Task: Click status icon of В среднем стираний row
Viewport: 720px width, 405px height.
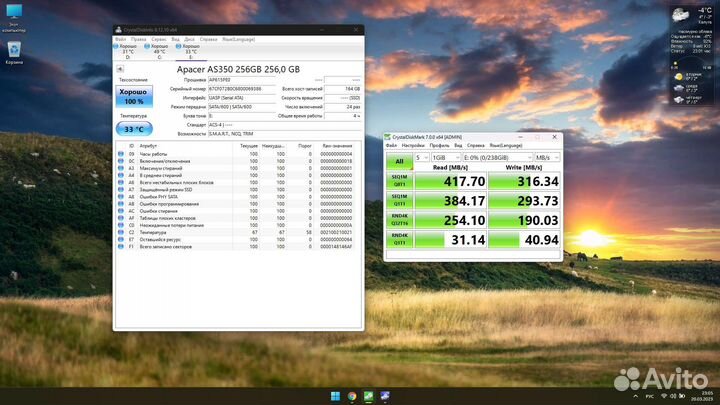Action: click(x=121, y=175)
